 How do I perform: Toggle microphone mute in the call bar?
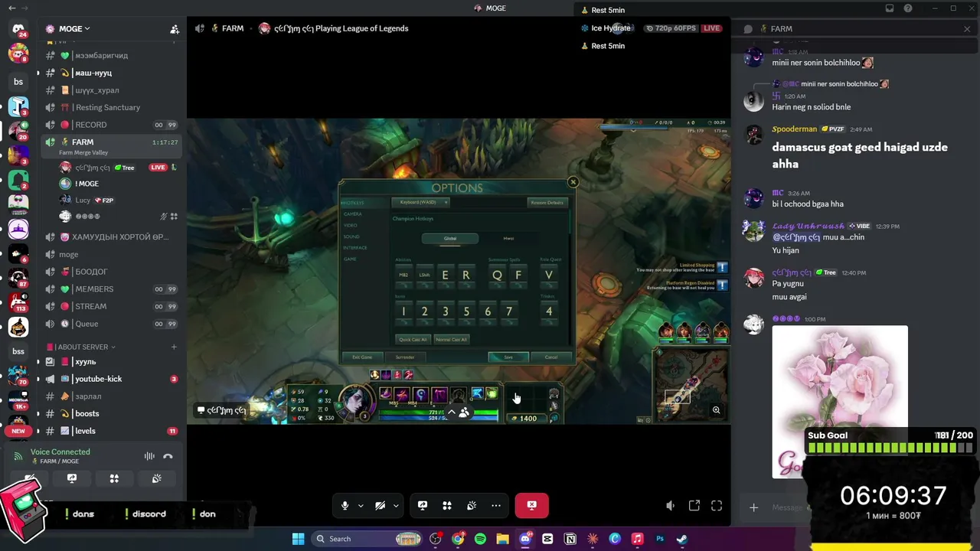coord(345,505)
